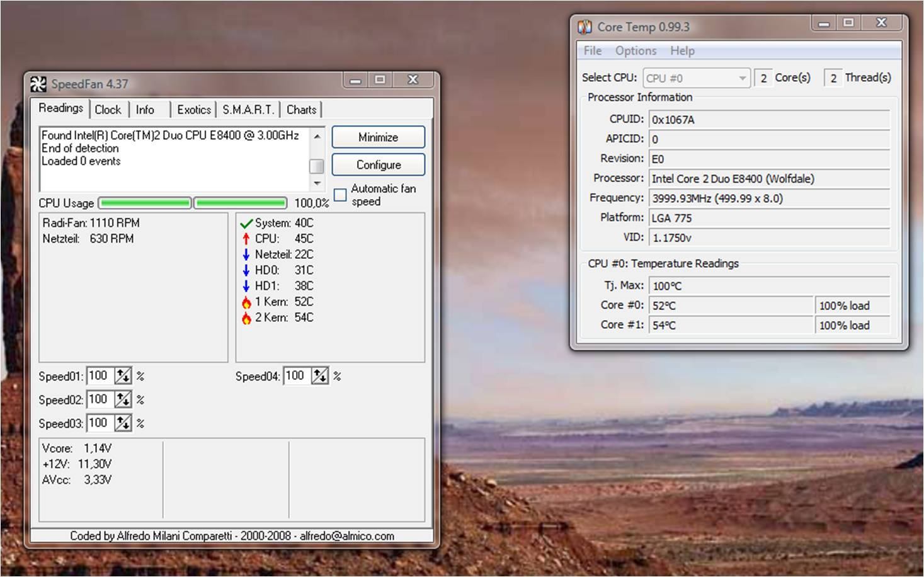Click the 'Loaded 0 events' log line
924x577 pixels.
point(81,161)
